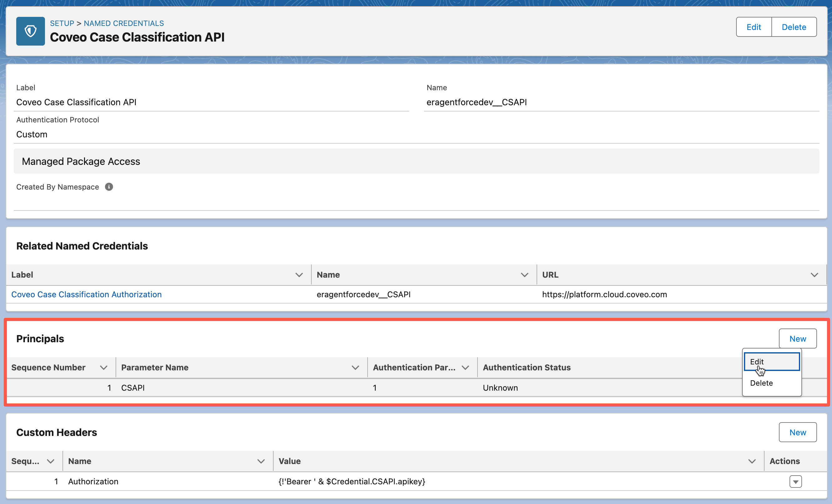Open the Custom Headers Sequ... column chevron
Screen dimensions: 832x504
pos(51,461)
